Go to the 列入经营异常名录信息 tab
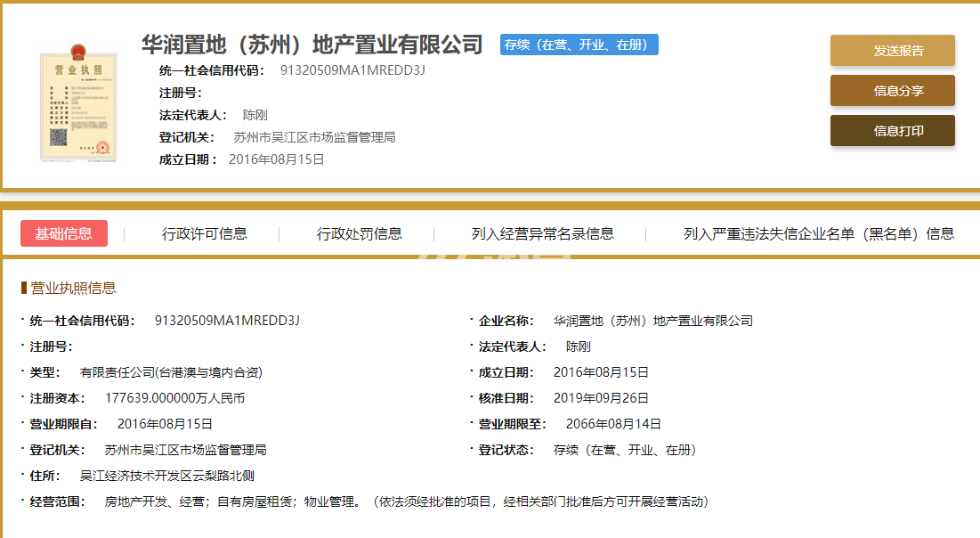Image resolution: width=980 pixels, height=538 pixels. coord(542,234)
